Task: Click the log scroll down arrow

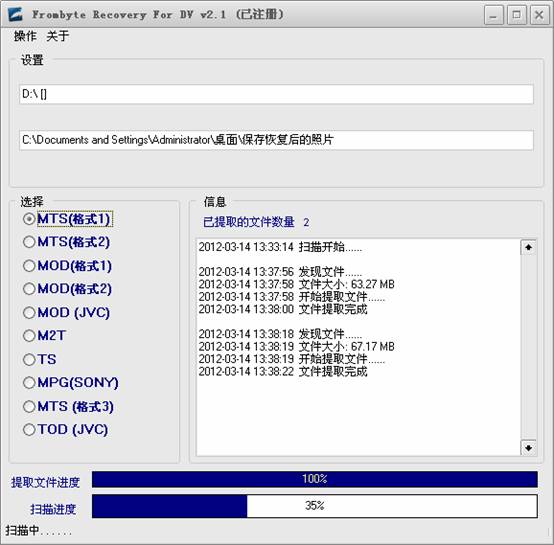Action: pyautogui.click(x=528, y=448)
